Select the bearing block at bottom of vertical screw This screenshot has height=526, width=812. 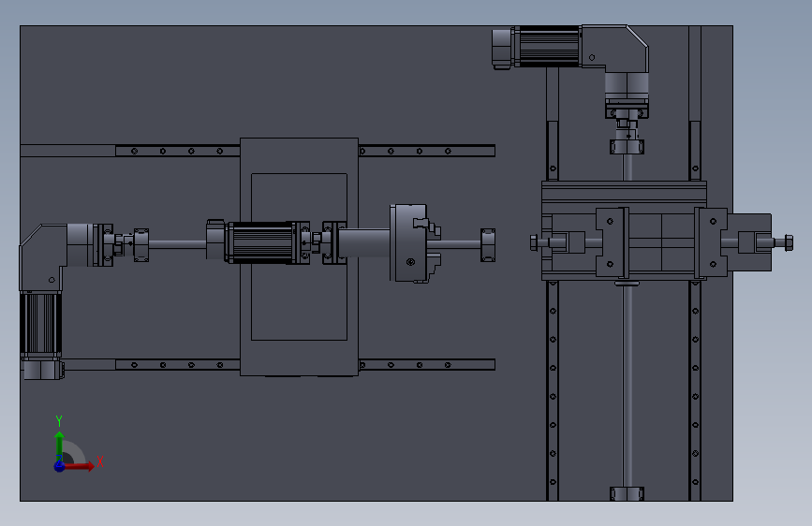(x=627, y=493)
